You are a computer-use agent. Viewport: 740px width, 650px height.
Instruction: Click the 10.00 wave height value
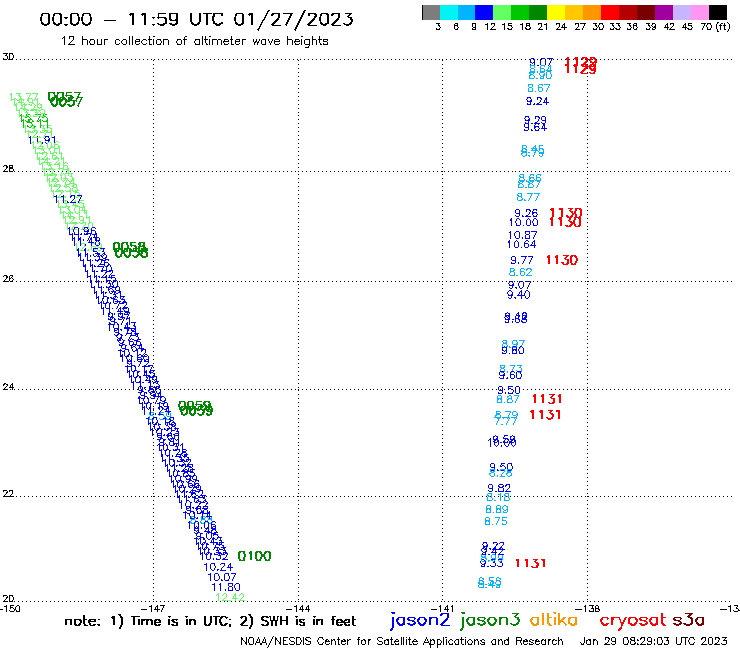523,222
